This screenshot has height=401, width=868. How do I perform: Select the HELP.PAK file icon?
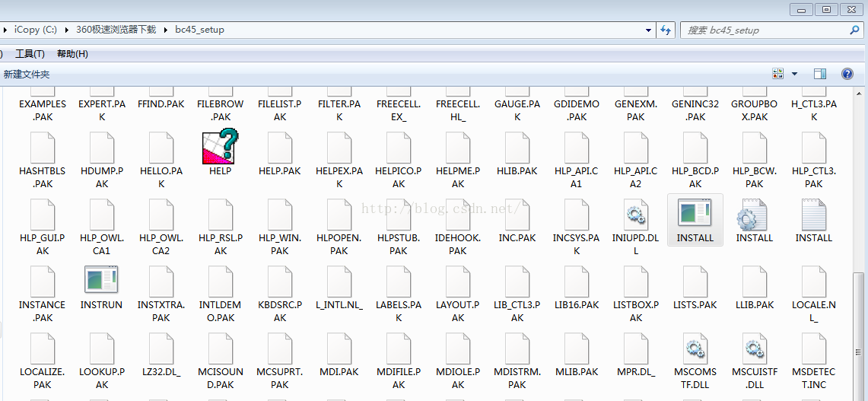tap(279, 148)
